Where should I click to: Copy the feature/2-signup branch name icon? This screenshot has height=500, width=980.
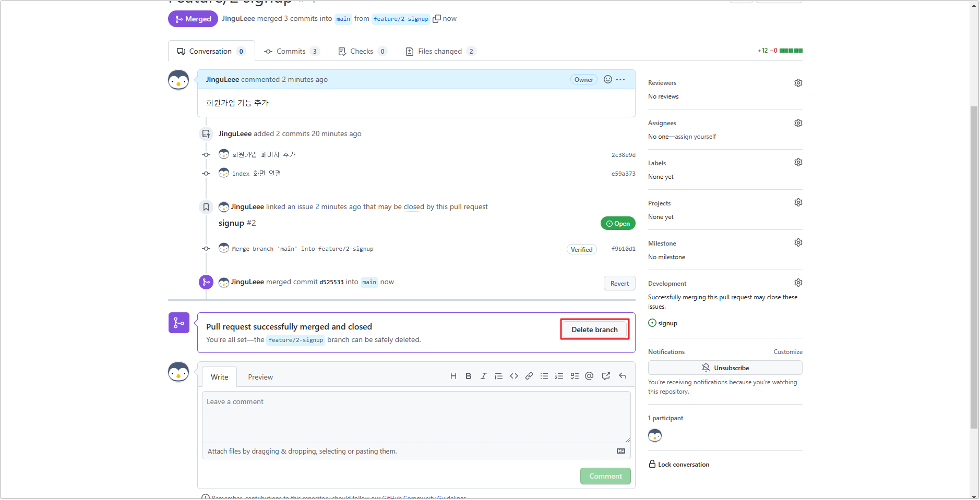(437, 19)
